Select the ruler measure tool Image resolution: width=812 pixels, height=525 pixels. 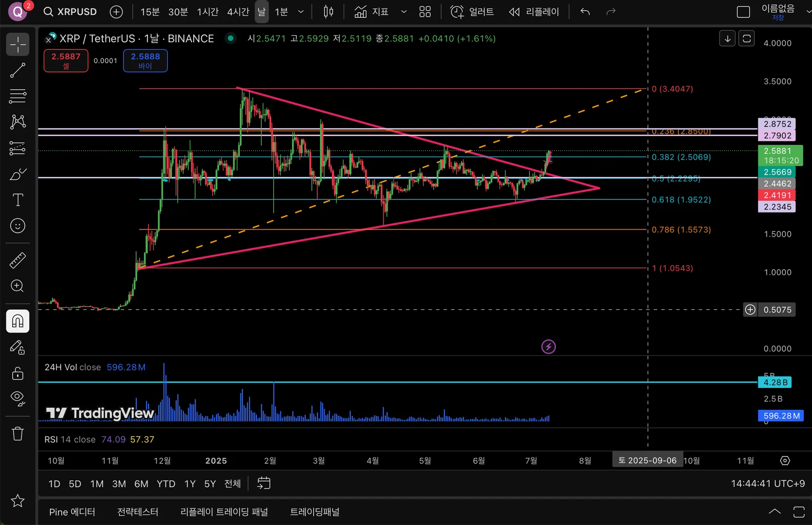pos(18,261)
